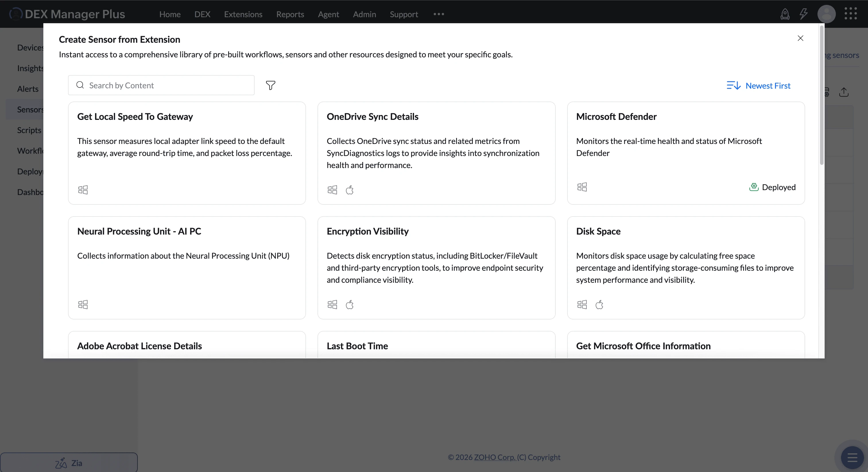Click the export upload icon behind dialog
The image size is (868, 472).
click(x=844, y=92)
